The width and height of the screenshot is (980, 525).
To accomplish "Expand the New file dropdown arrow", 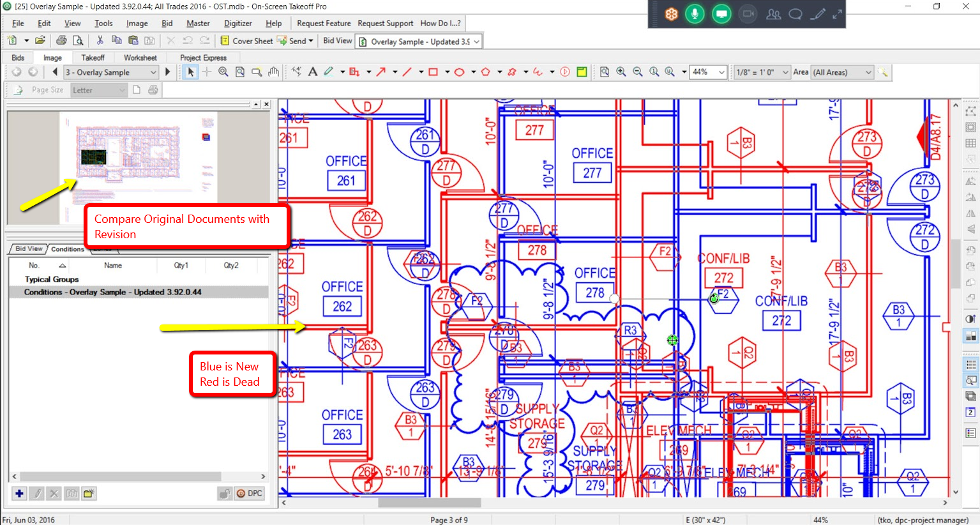I will tap(27, 41).
